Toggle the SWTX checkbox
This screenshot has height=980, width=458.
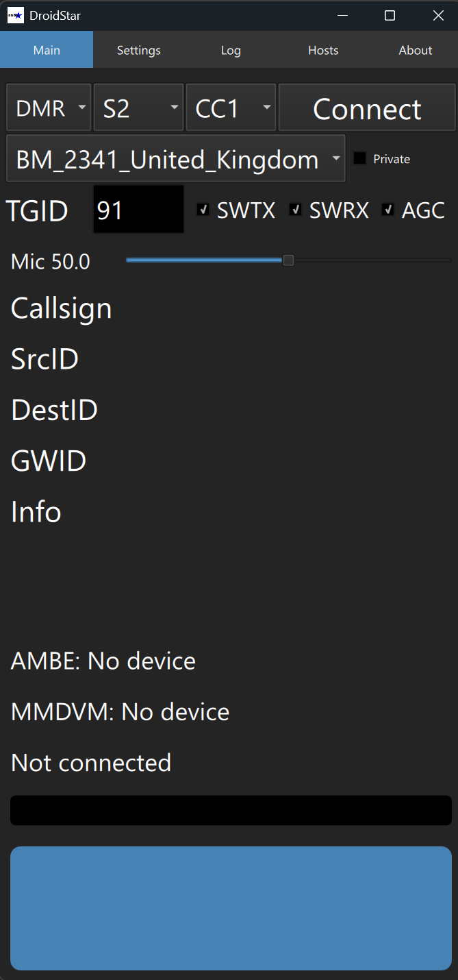click(203, 210)
